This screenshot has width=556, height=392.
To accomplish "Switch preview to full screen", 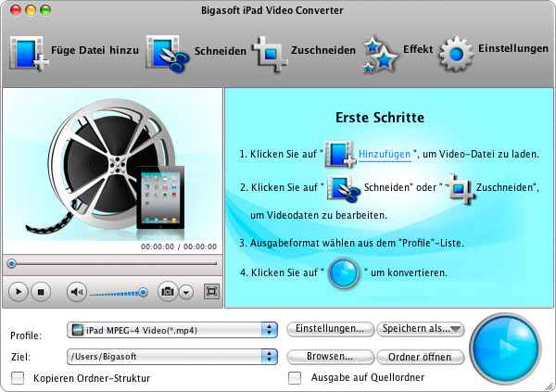I will [211, 292].
